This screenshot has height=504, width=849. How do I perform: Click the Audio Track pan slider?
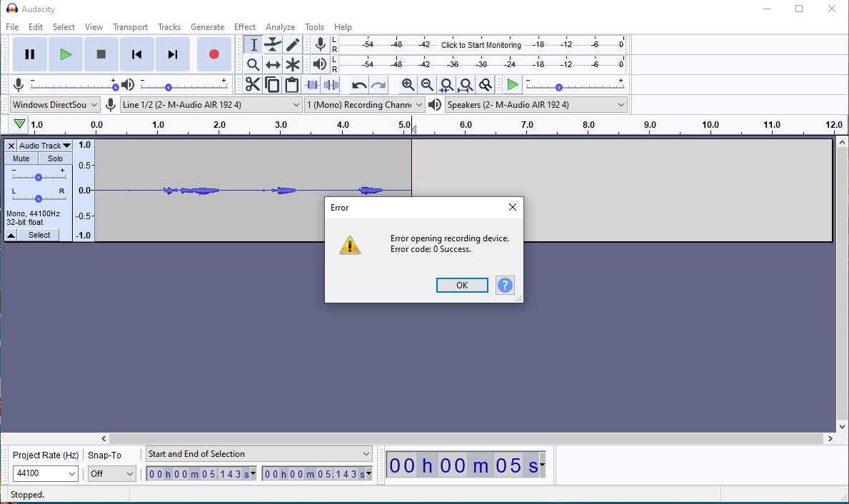tap(39, 198)
